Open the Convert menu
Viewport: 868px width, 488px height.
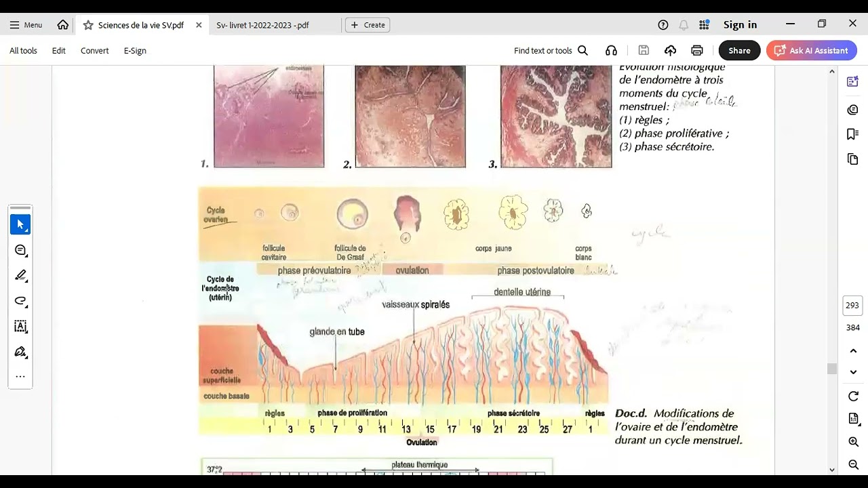(94, 51)
